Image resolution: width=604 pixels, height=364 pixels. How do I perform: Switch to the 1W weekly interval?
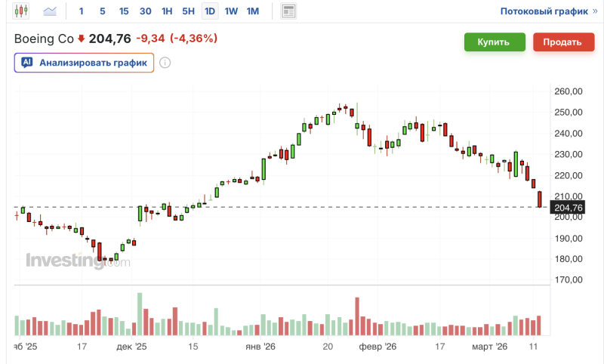231,11
